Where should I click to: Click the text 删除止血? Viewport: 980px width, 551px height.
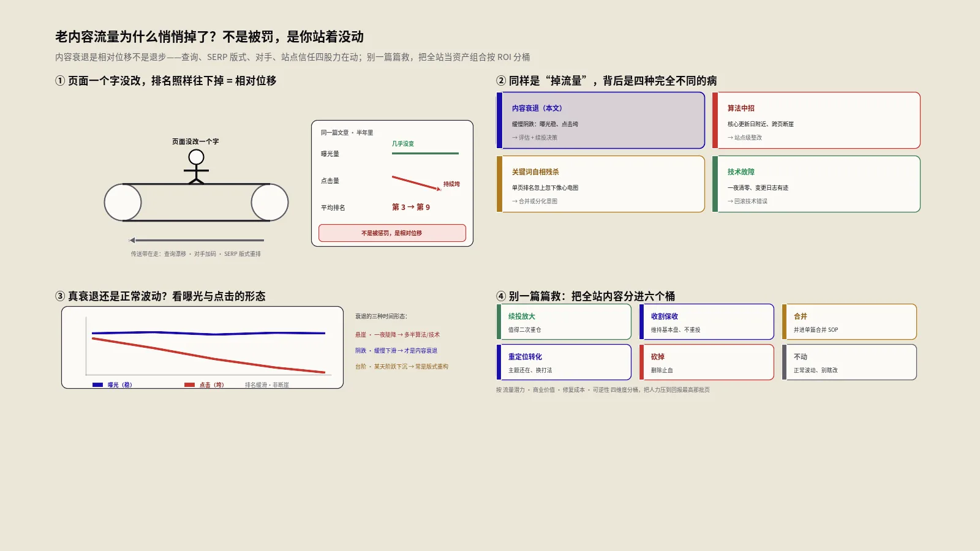click(662, 370)
